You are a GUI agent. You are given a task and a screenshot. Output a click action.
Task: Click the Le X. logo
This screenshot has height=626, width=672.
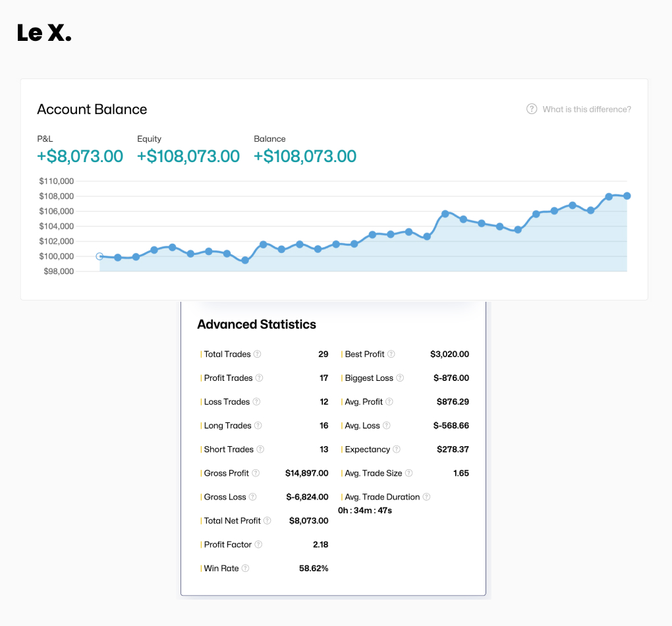(x=44, y=33)
